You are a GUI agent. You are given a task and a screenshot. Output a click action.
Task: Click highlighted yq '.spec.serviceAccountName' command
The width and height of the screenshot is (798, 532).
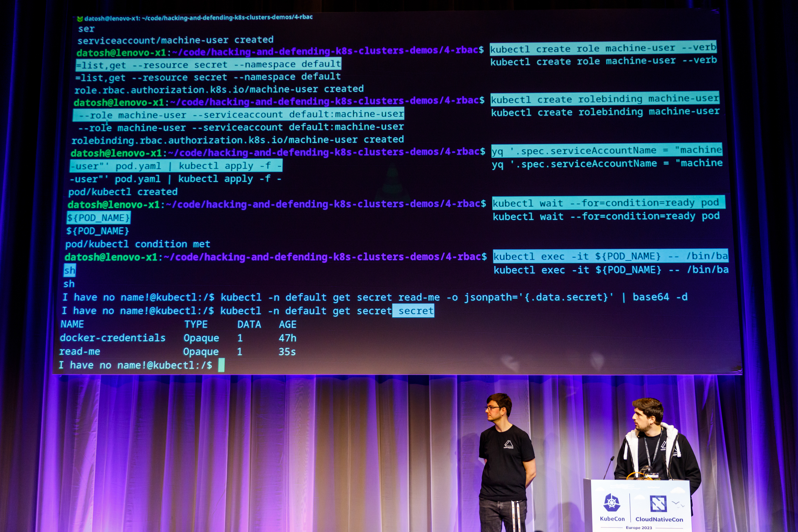606,150
